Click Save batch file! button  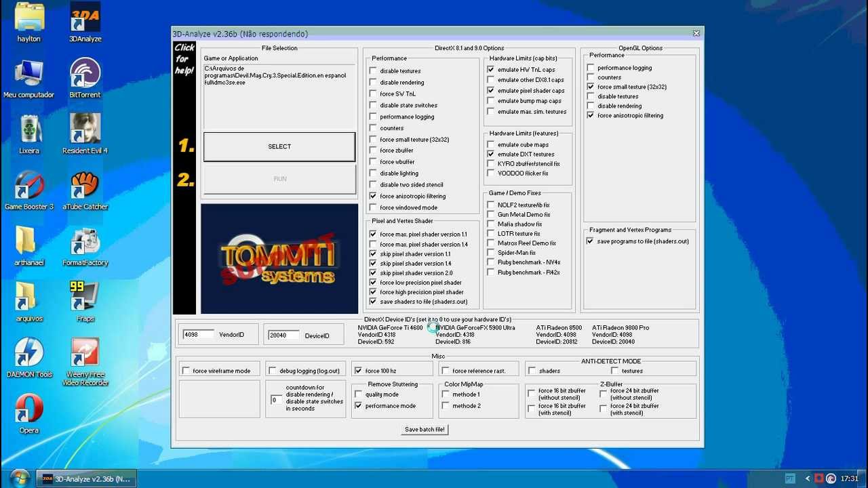[x=425, y=430]
